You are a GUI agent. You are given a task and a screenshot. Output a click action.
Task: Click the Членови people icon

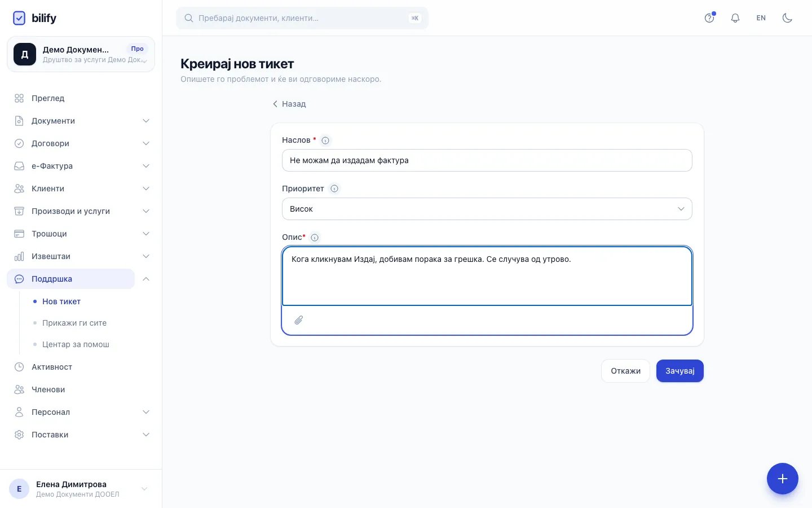pyautogui.click(x=19, y=389)
